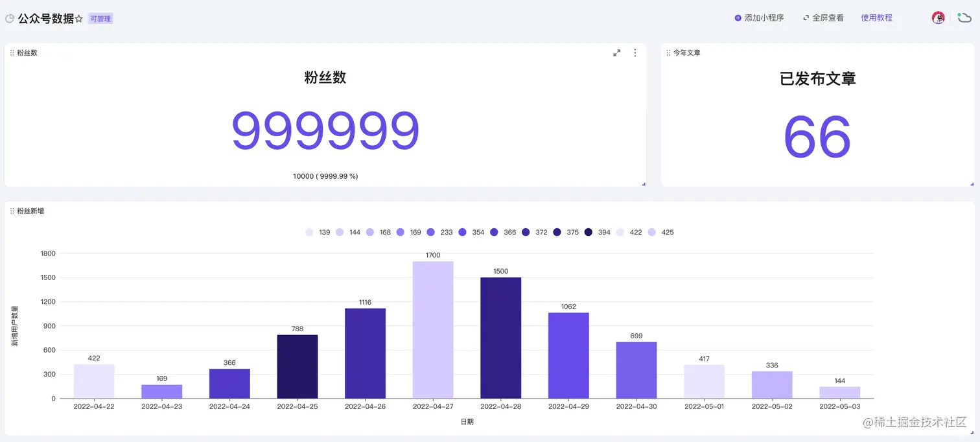Click the tallest bar labeled 1700
This screenshot has width=980, height=442.
[433, 330]
